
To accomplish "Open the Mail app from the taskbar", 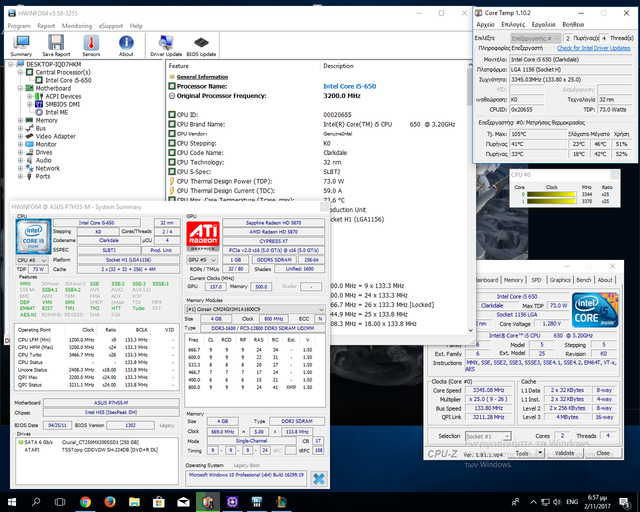I will pos(183,502).
